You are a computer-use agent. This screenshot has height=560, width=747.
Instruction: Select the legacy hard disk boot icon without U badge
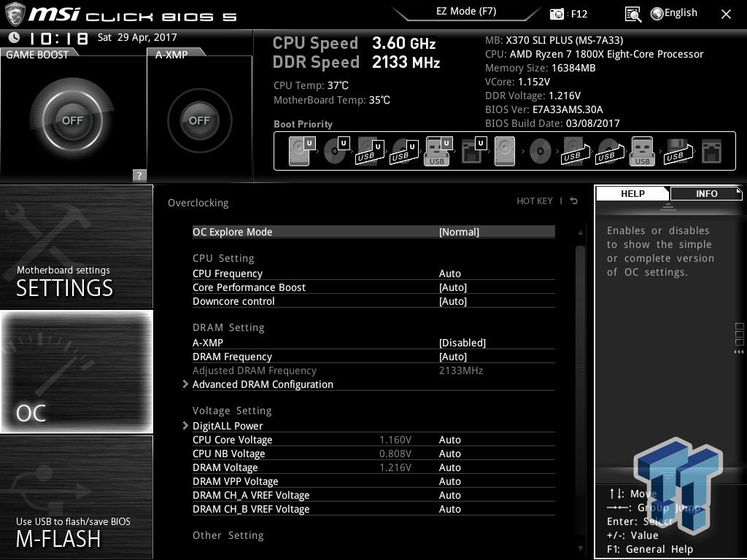tap(505, 151)
